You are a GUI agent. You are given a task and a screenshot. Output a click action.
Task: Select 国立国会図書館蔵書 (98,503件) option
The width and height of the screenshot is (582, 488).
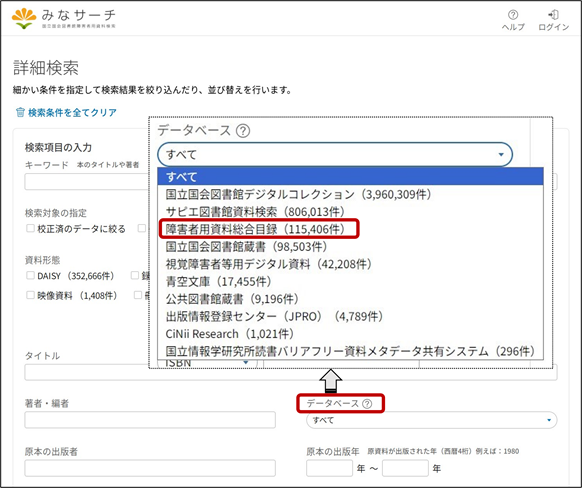click(350, 246)
